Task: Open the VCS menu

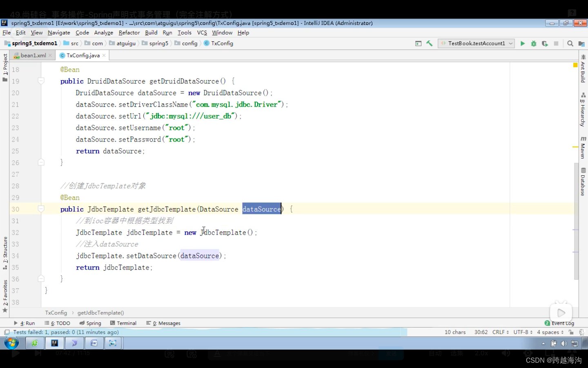Action: (x=202, y=33)
